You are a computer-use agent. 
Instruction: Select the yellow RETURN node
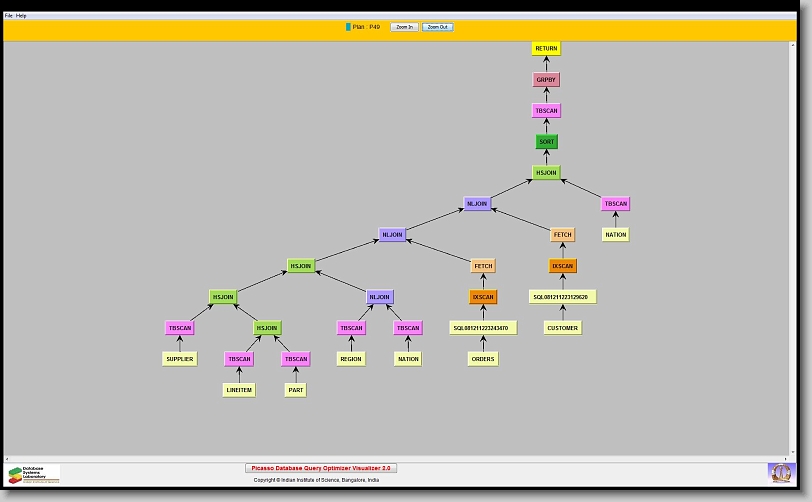[x=546, y=48]
